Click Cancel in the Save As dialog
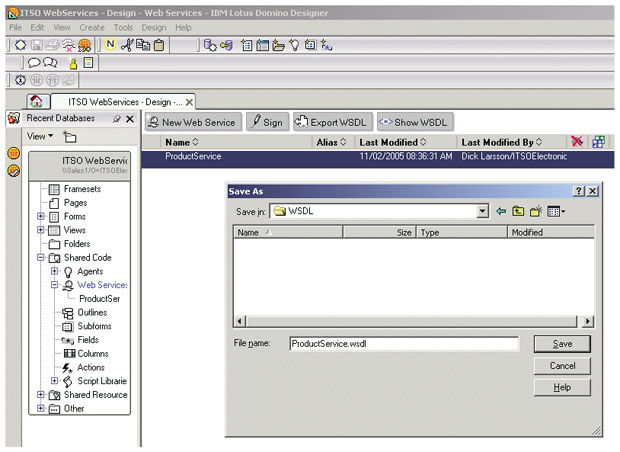Viewport: 620px width, 452px height. [562, 365]
